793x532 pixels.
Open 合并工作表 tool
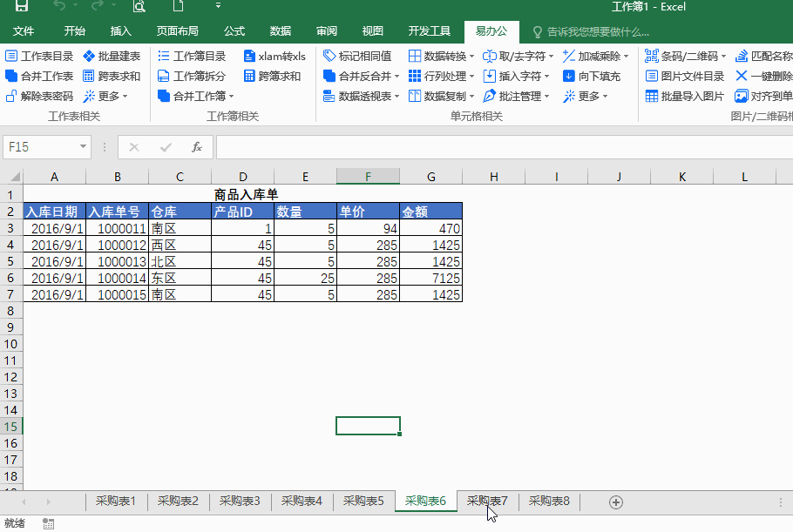[39, 77]
